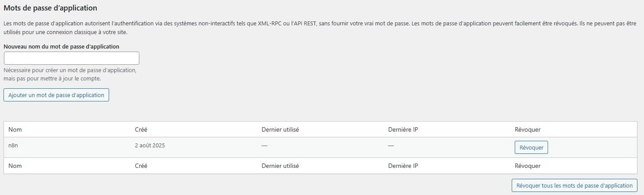
Task: Click the n8n row's last IP dash
Action: (x=391, y=146)
